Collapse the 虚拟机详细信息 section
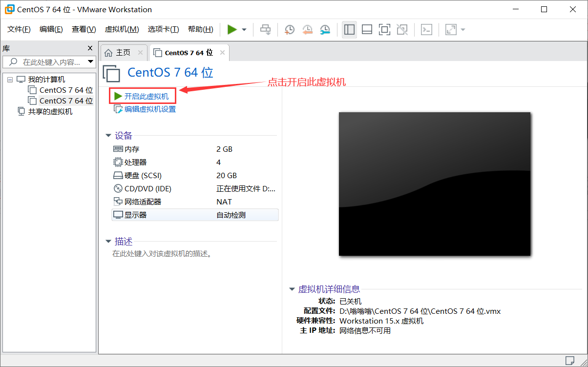The image size is (588, 367). click(x=292, y=289)
